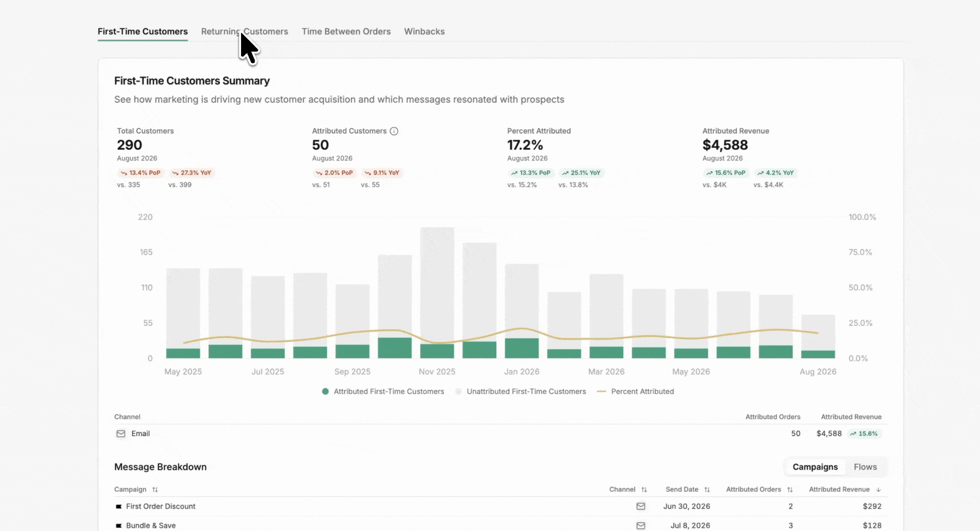The height and width of the screenshot is (531, 980).
Task: Toggle Unattributed First-Time Customers legend series
Action: [x=521, y=391]
